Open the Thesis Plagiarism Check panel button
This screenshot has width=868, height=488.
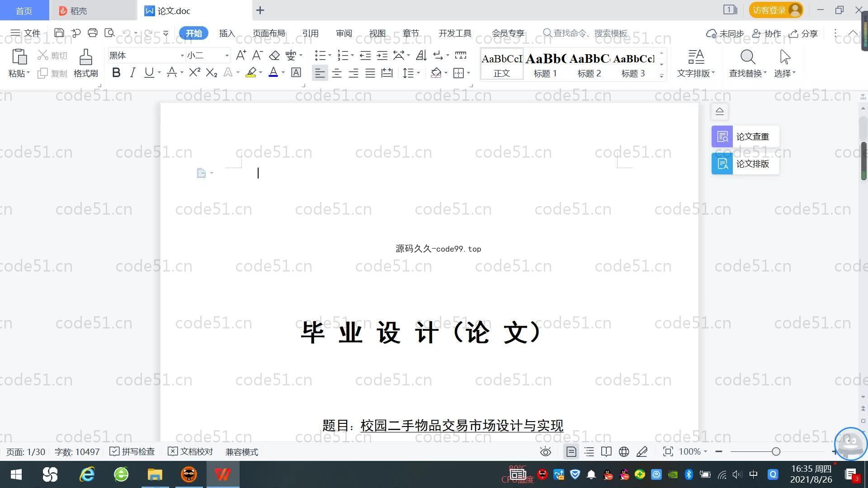745,136
